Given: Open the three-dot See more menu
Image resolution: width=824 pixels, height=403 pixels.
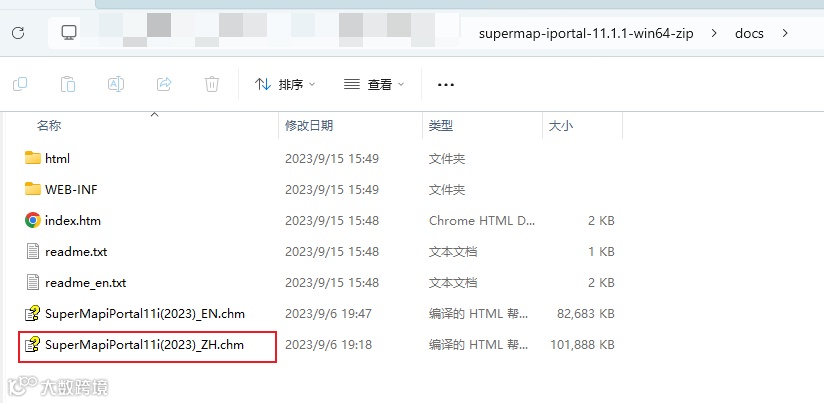Looking at the screenshot, I should (x=446, y=85).
